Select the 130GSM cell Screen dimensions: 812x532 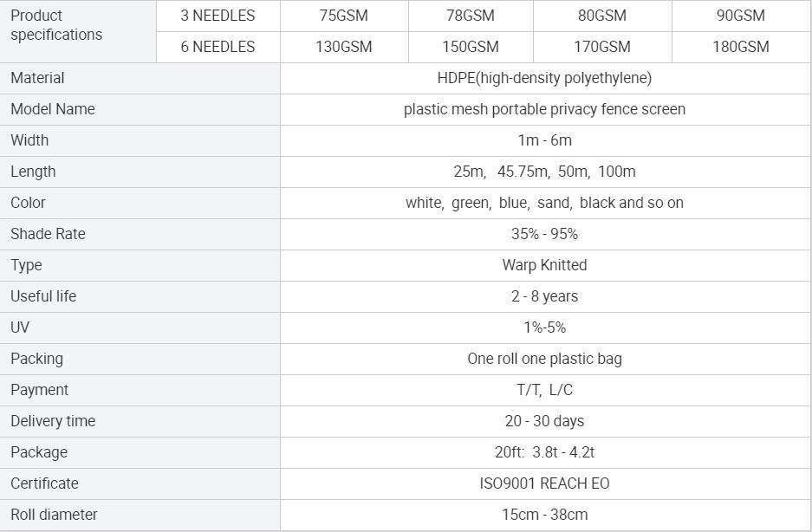(x=343, y=47)
